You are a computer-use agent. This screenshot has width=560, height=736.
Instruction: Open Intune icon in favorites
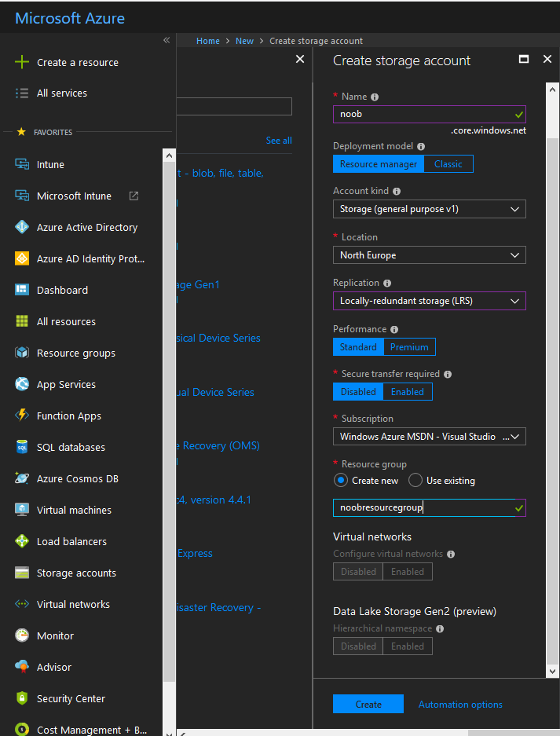click(21, 164)
